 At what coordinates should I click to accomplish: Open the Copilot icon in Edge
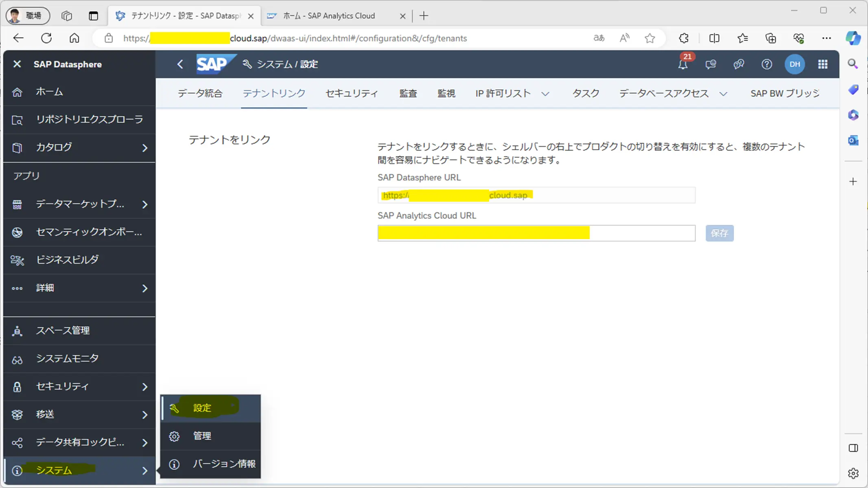[853, 38]
